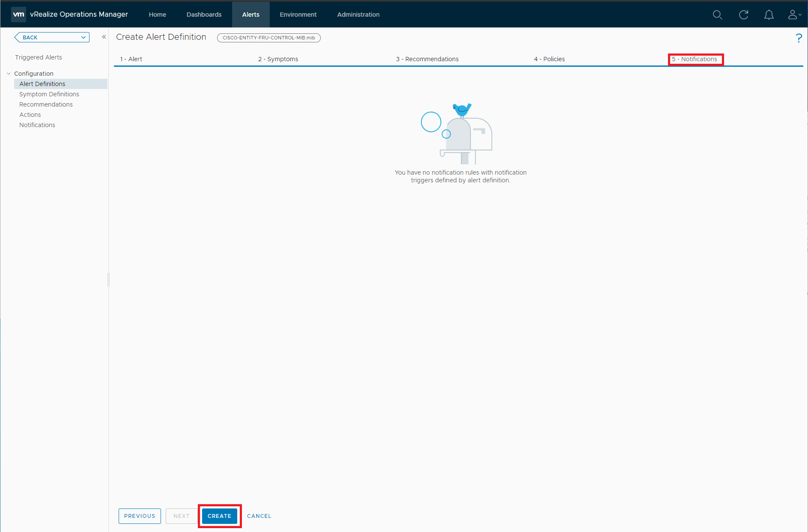Click the PREVIOUS button
The image size is (808, 532).
pyautogui.click(x=140, y=516)
